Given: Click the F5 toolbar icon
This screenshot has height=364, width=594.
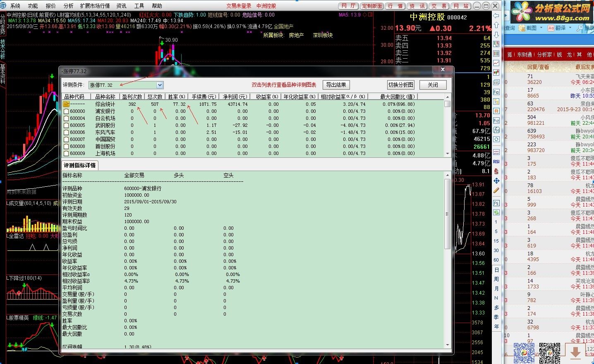Looking at the screenshot, I should click(496, 203).
